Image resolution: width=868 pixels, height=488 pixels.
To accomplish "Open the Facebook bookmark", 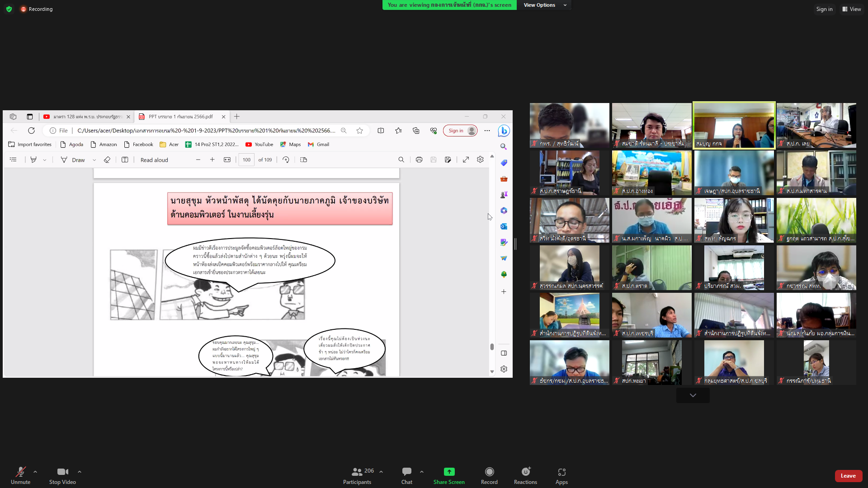I will (138, 145).
